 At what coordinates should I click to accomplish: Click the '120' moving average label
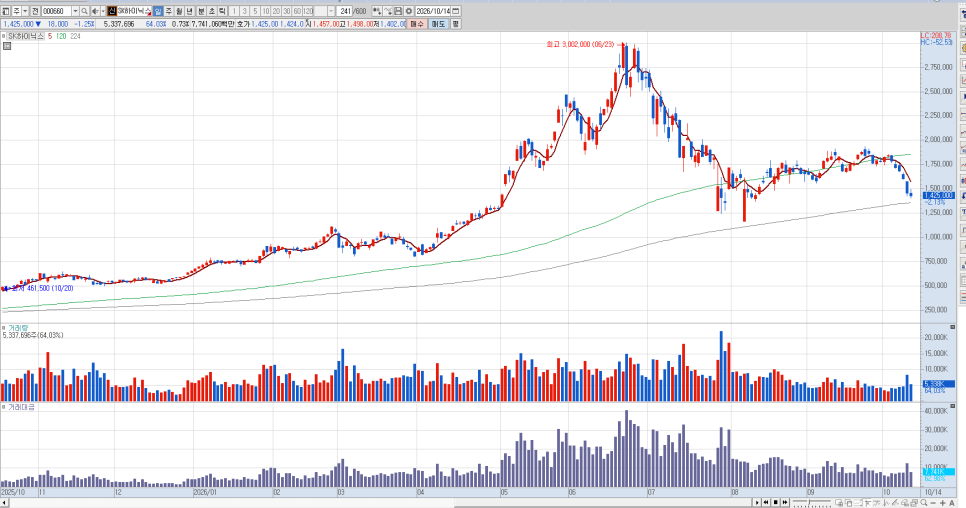tap(61, 36)
